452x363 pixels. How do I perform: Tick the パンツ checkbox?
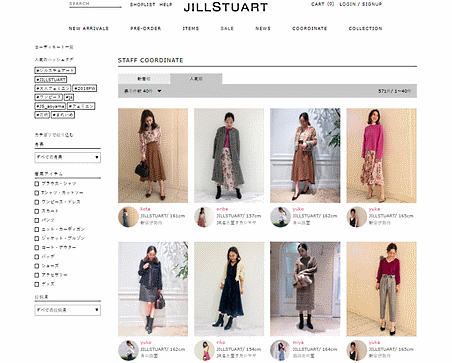37,220
